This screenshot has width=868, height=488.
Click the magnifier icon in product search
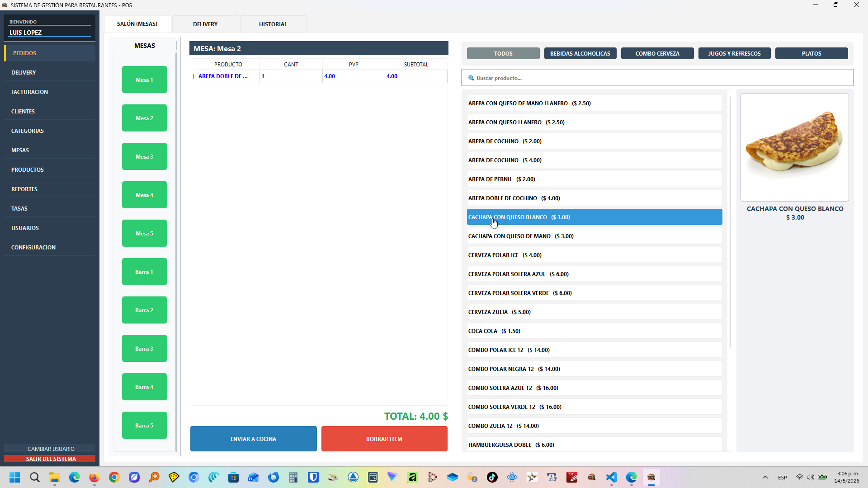(471, 78)
